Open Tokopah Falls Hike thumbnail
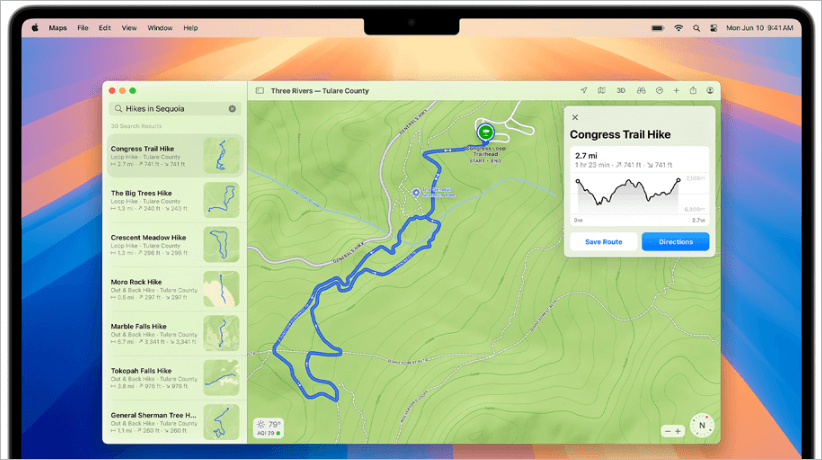 (221, 378)
